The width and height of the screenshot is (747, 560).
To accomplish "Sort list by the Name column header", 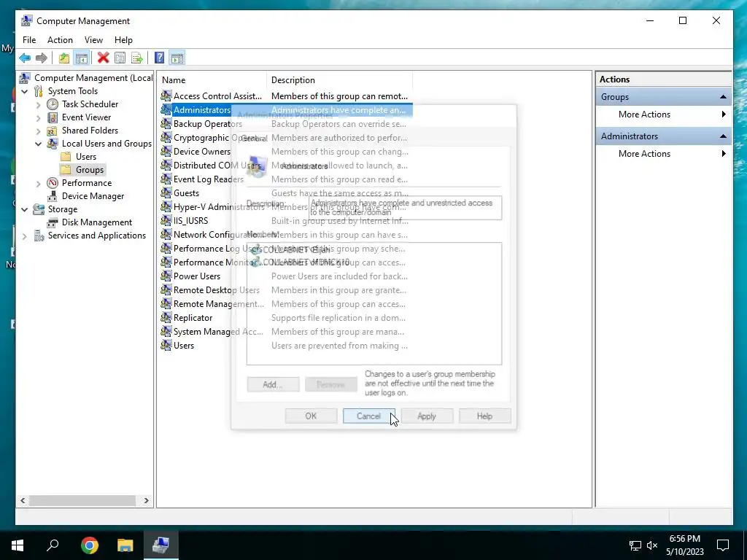I will (x=212, y=80).
